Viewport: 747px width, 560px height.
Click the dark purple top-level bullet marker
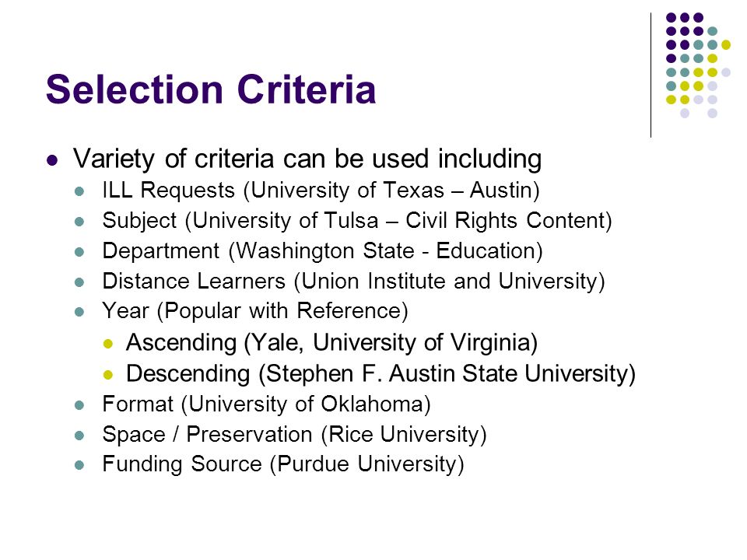[52, 160]
